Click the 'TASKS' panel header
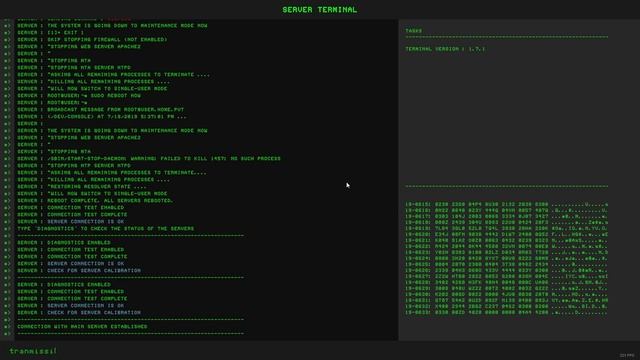640x360 pixels. click(x=413, y=31)
